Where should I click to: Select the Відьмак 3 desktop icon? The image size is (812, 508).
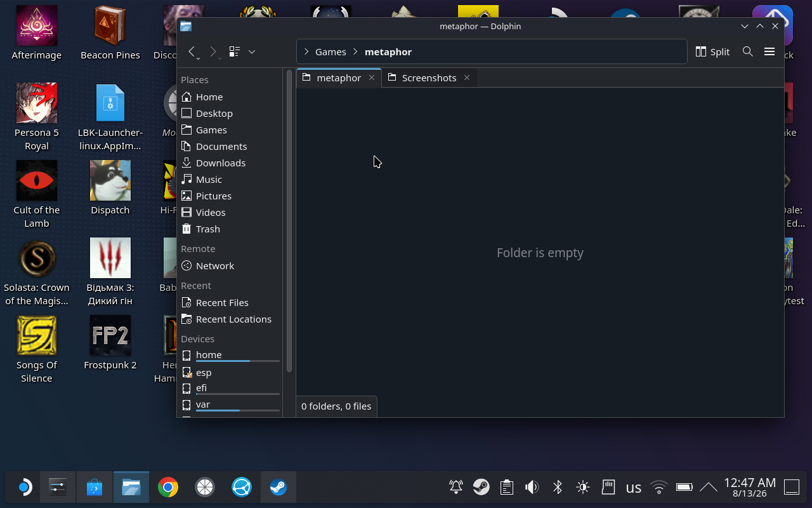[x=110, y=272]
